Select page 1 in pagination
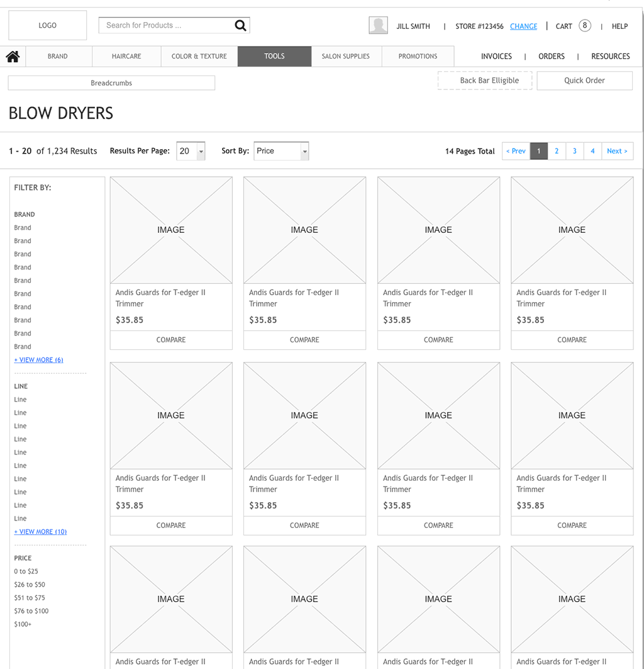This screenshot has height=669, width=644. click(539, 151)
